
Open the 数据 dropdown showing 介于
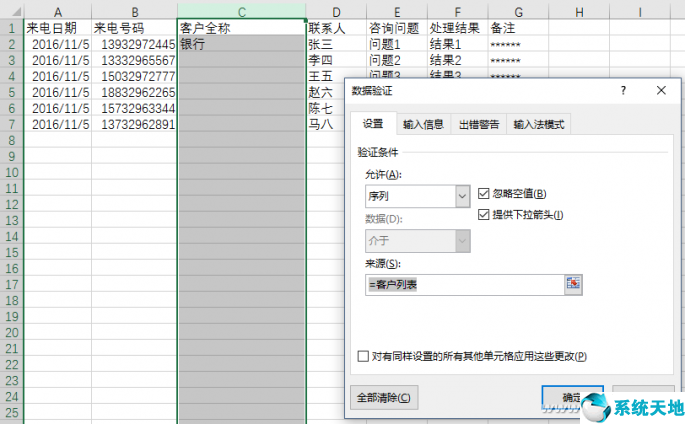462,241
